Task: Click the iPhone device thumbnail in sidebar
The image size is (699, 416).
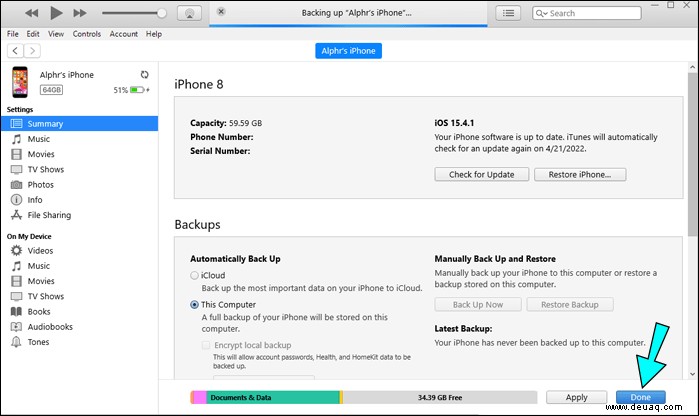Action: (20, 82)
